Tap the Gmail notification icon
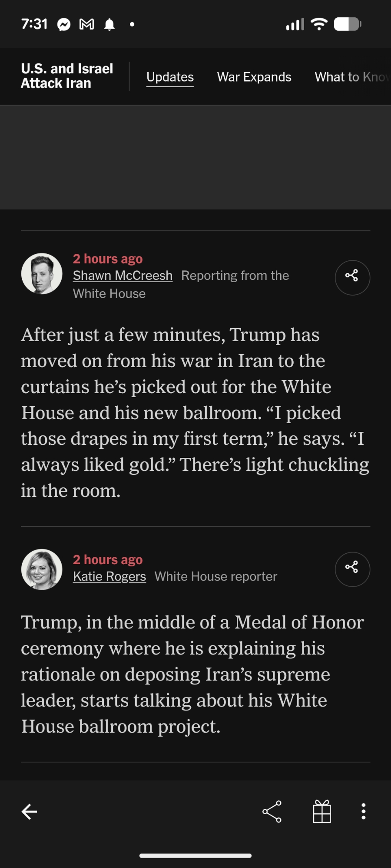The image size is (391, 868). [x=86, y=24]
